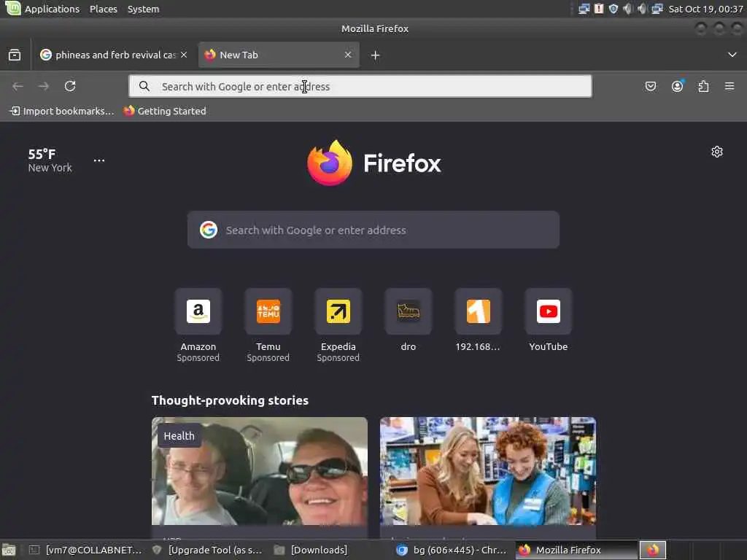Click the Back navigation arrow

coord(18,86)
